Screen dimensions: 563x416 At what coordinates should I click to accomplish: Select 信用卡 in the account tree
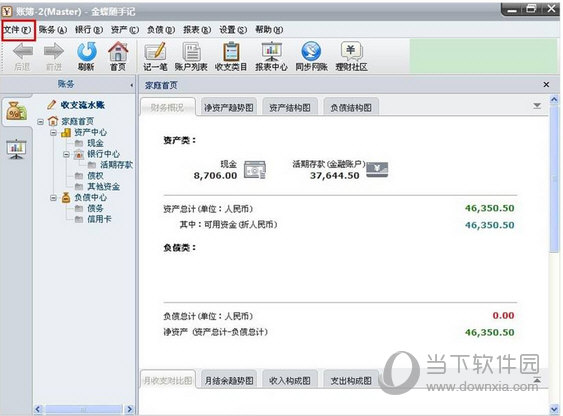[x=99, y=219]
